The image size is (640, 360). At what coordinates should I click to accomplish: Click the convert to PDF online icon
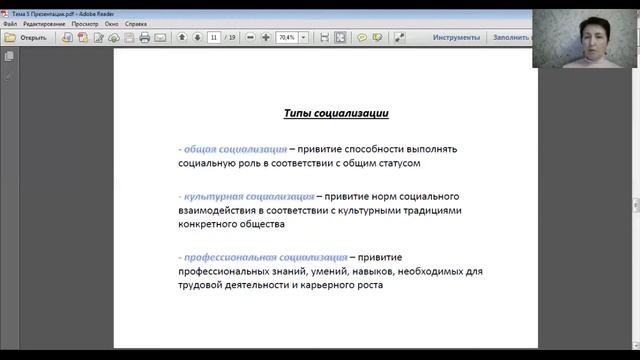pyautogui.click(x=67, y=38)
